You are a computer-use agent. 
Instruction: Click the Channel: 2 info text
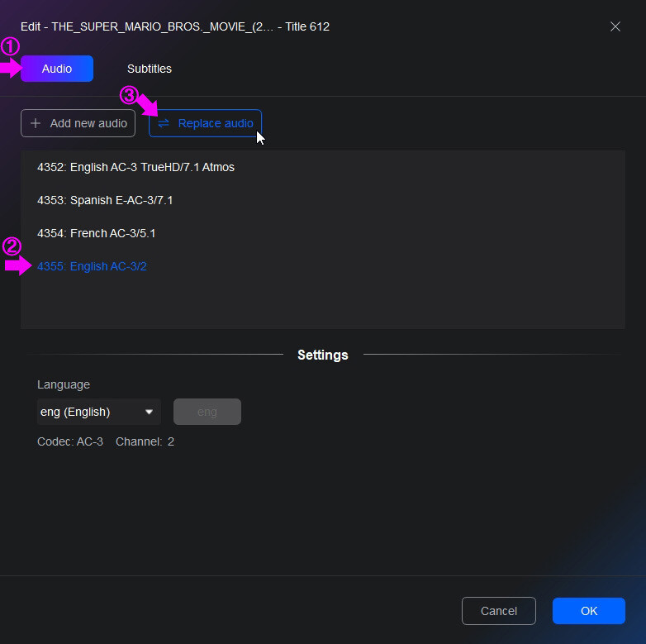[x=145, y=441]
